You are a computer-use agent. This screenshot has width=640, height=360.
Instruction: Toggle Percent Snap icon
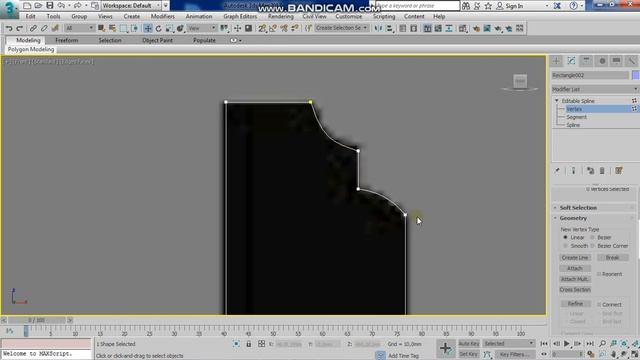[284, 28]
